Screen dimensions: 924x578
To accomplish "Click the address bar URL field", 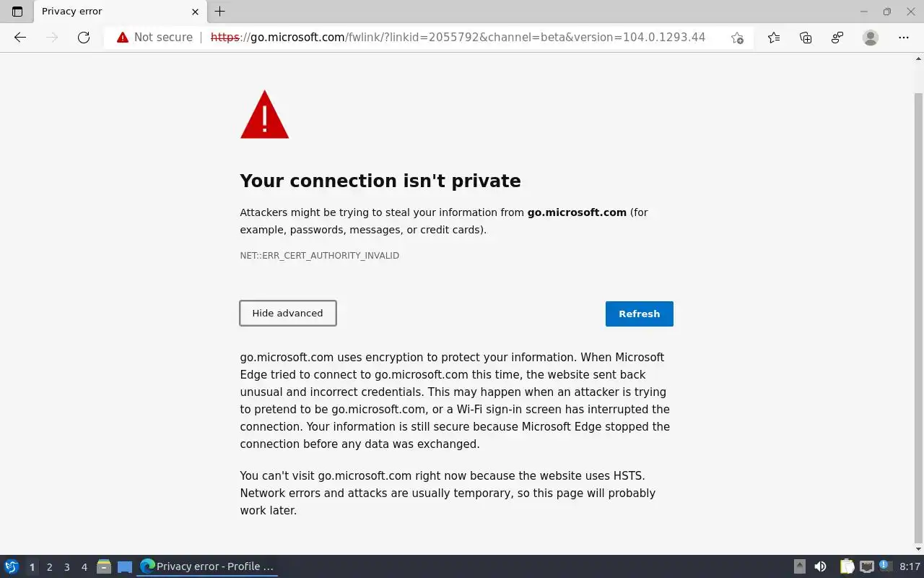I will [x=462, y=38].
